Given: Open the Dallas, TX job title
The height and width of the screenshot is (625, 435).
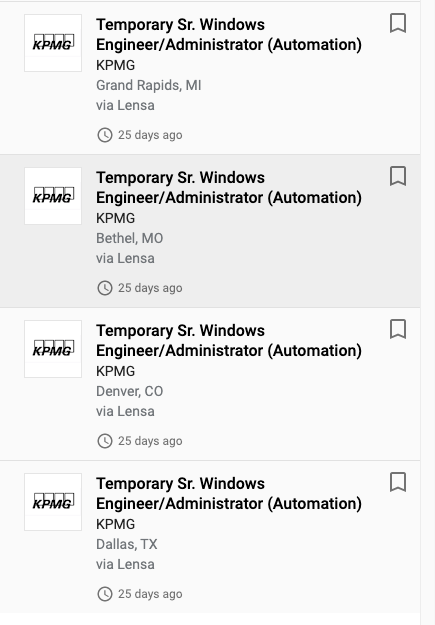Looking at the screenshot, I should point(229,494).
